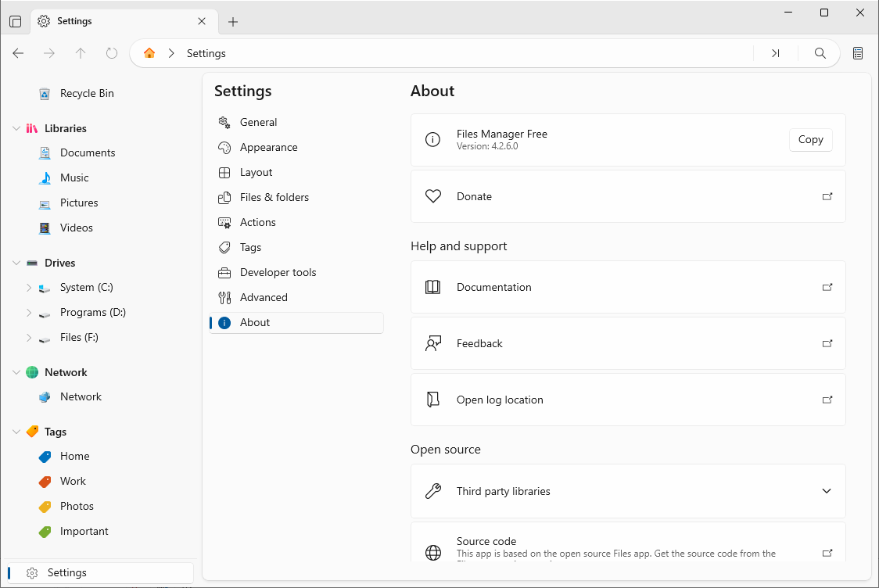Screen dimensions: 879x588
Task: Collapse the Network section chevron
Action: 16,372
